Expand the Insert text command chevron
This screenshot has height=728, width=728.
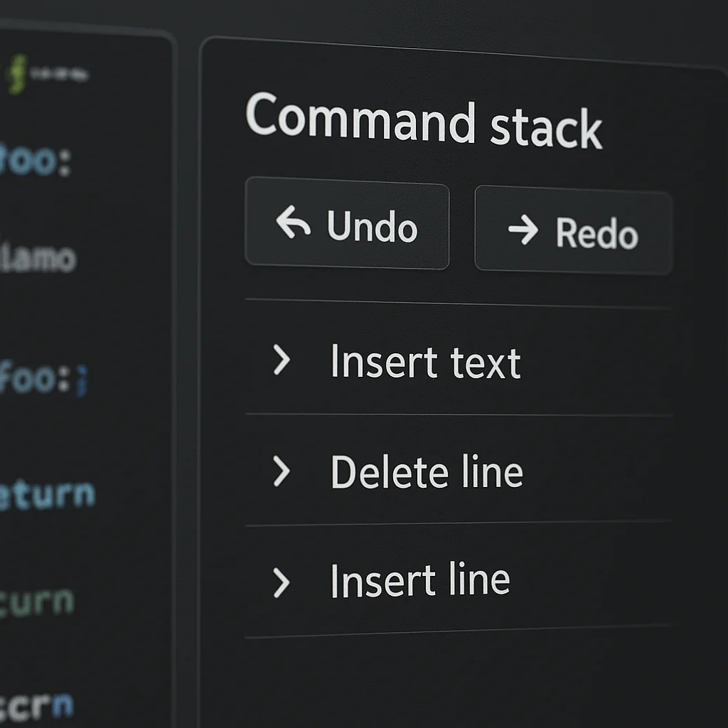[282, 360]
